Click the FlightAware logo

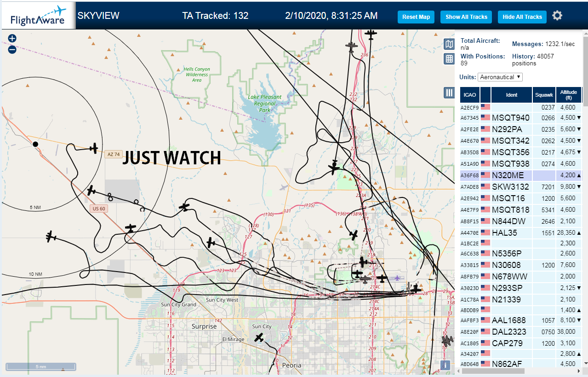(x=38, y=16)
